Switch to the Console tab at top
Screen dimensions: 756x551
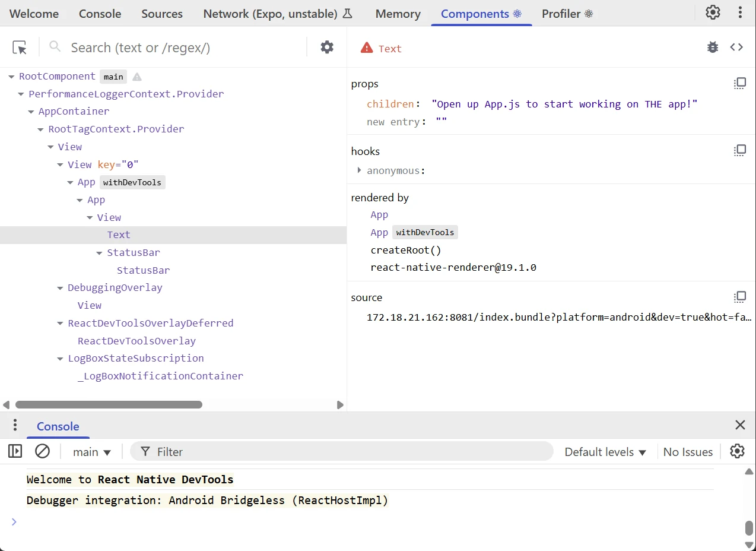pyautogui.click(x=100, y=14)
